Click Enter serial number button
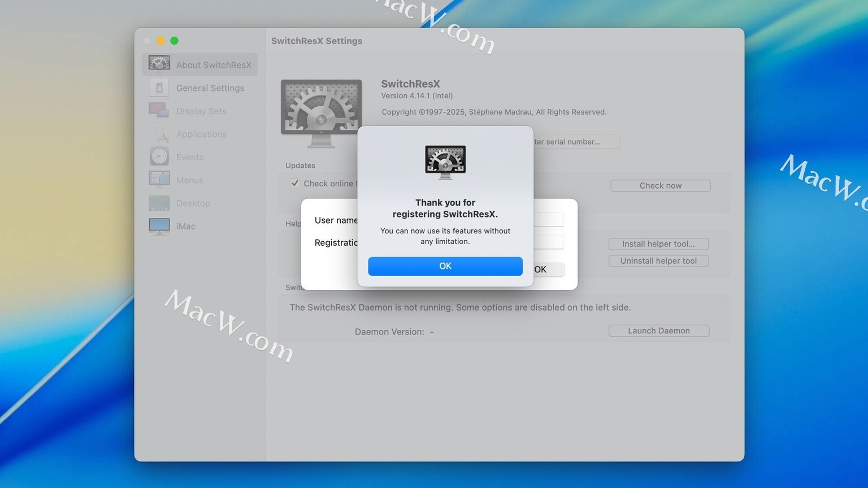 (x=576, y=142)
